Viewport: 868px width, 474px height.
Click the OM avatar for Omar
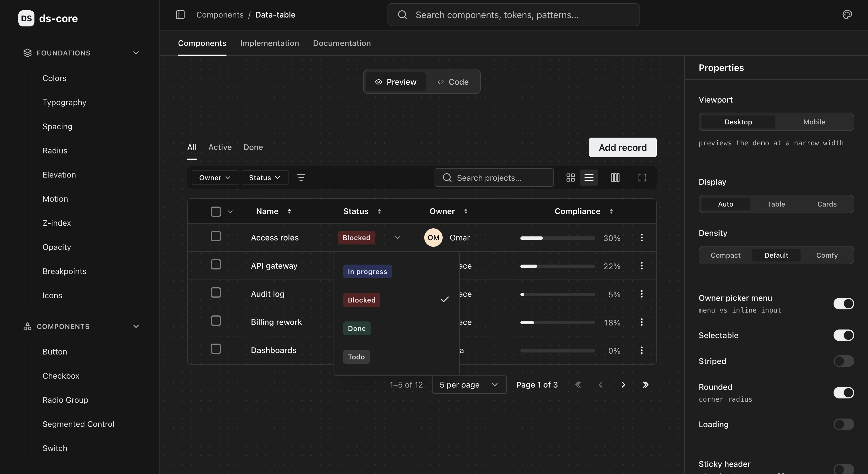(433, 238)
